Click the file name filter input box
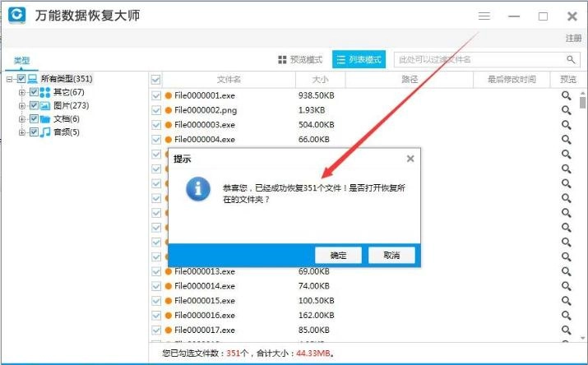 (x=477, y=60)
